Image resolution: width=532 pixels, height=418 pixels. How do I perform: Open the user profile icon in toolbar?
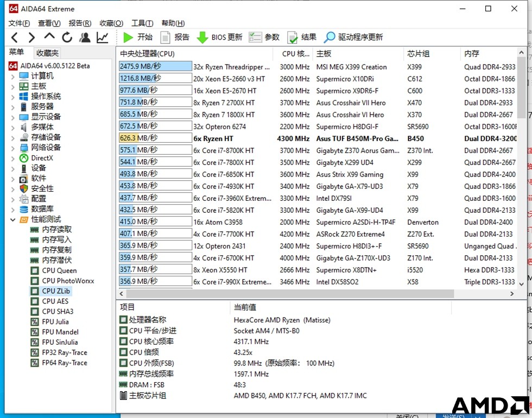coord(85,37)
